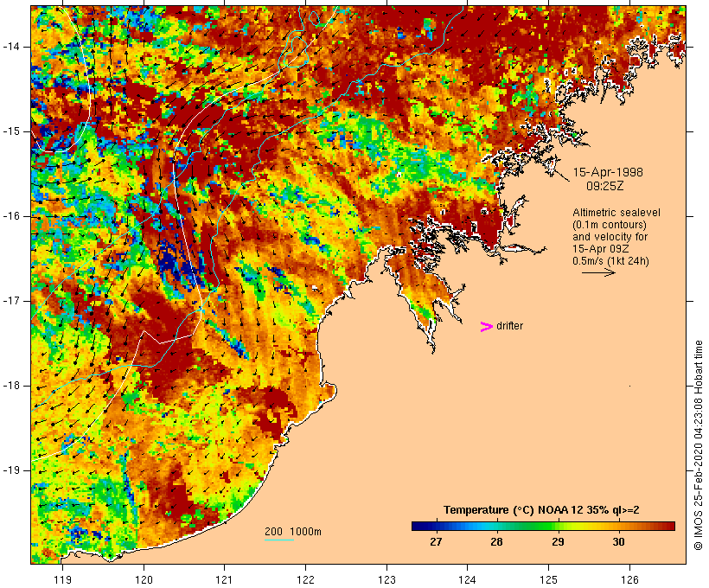
Task: Click the color bar value 30
Action: (x=618, y=542)
